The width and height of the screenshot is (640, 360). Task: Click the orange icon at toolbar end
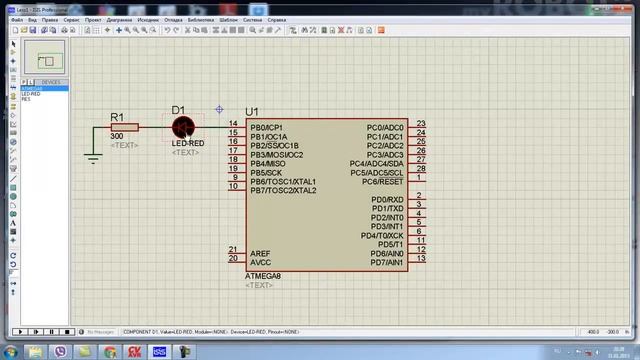(381, 30)
